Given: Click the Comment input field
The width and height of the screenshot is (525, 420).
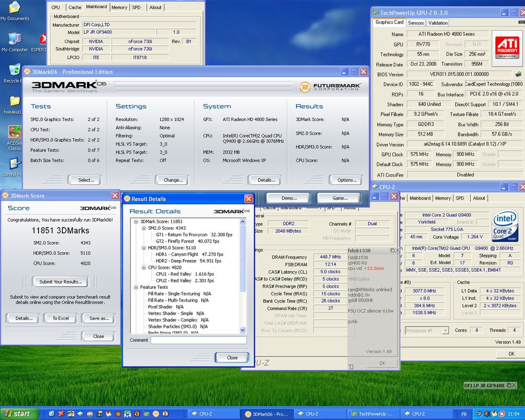Looking at the screenshot, I should [x=198, y=340].
